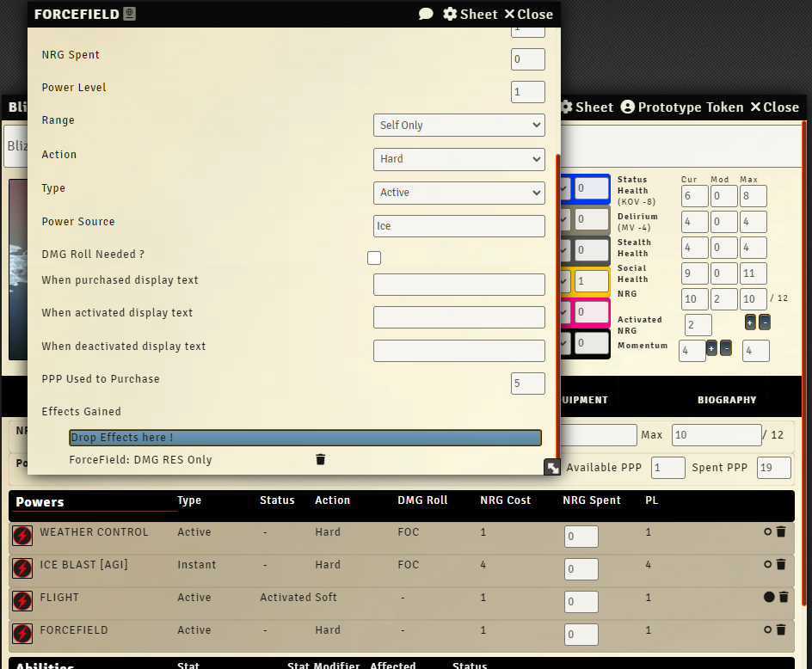The height and width of the screenshot is (669, 812).
Task: Delete the Weather Control power
Action: 781,532
